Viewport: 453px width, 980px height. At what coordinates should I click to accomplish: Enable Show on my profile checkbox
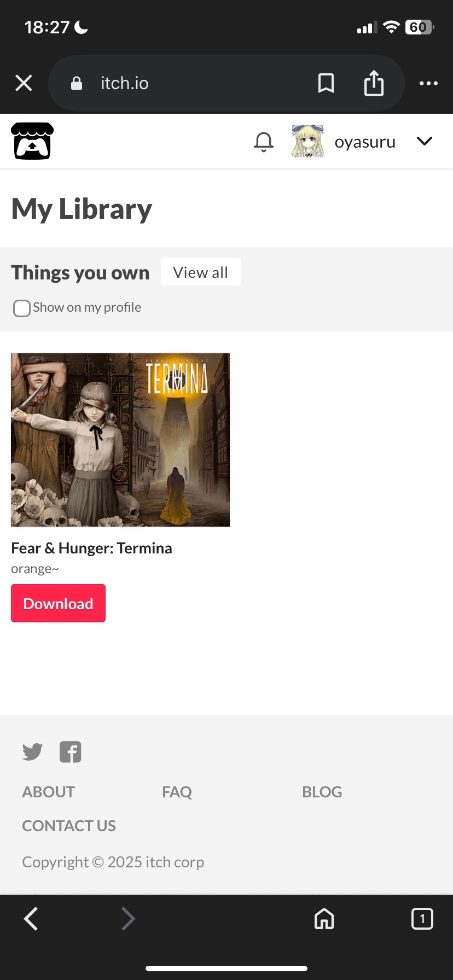22,308
